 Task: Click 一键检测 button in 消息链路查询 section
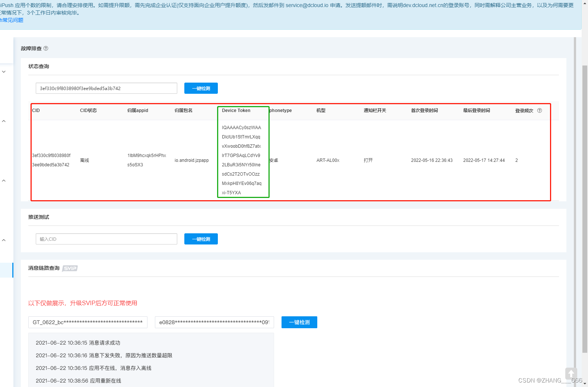299,322
